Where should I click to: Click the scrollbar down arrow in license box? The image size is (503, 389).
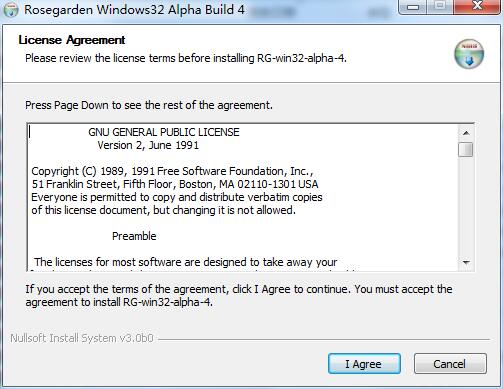466,262
